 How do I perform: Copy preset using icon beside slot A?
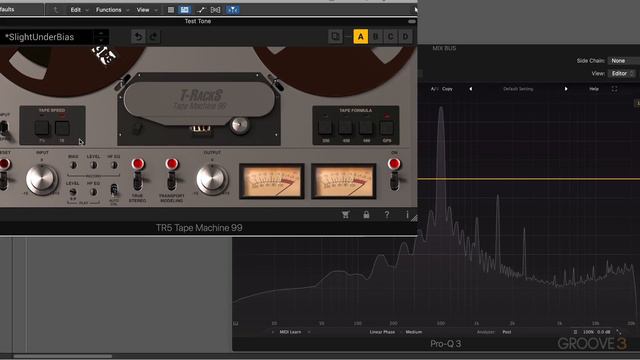pos(335,37)
